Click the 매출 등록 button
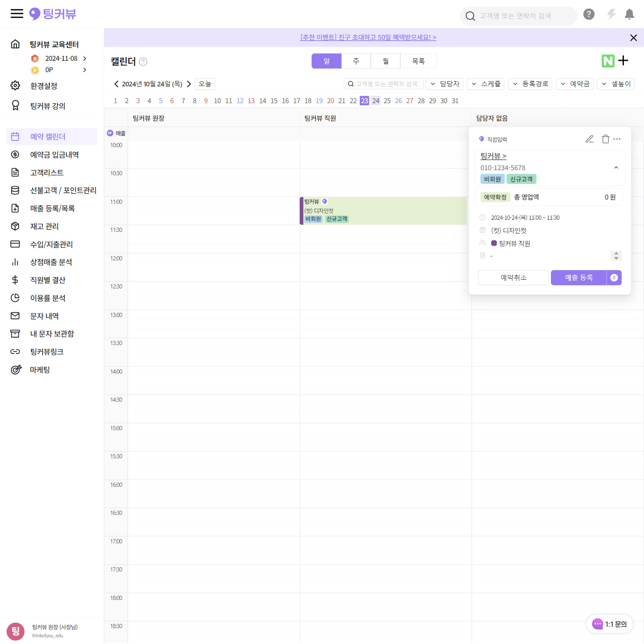Viewport: 644px width, 644px height. click(579, 278)
